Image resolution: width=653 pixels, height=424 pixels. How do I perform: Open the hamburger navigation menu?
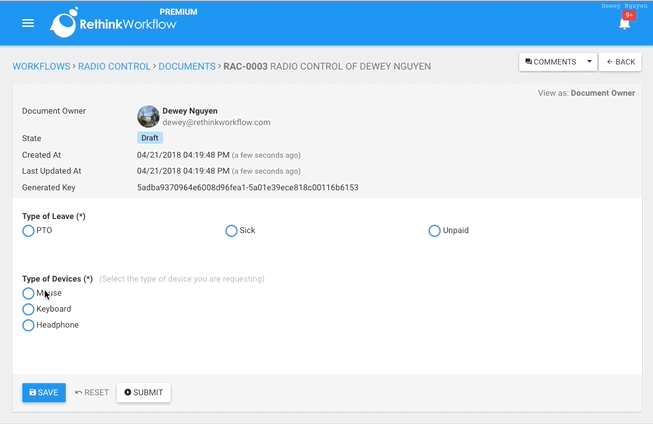pyautogui.click(x=28, y=23)
